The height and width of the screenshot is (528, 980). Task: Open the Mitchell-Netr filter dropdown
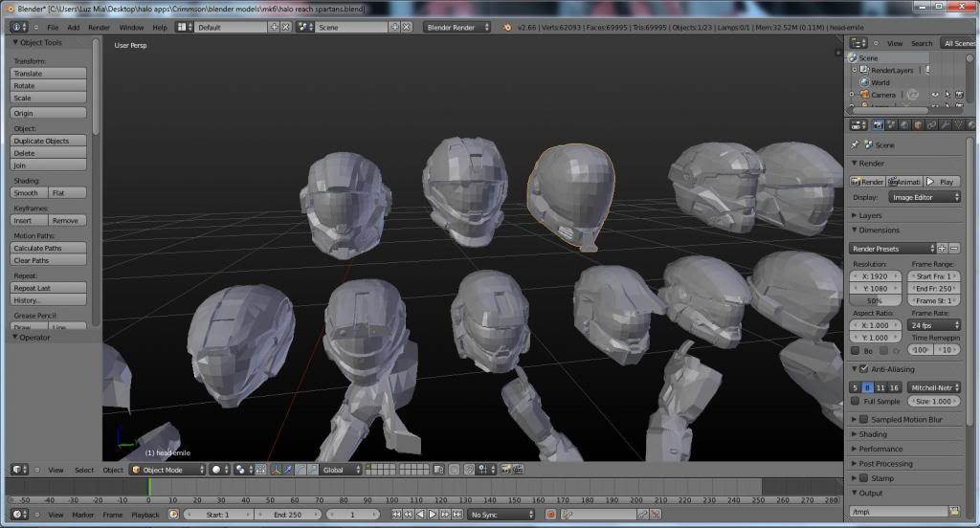point(934,387)
